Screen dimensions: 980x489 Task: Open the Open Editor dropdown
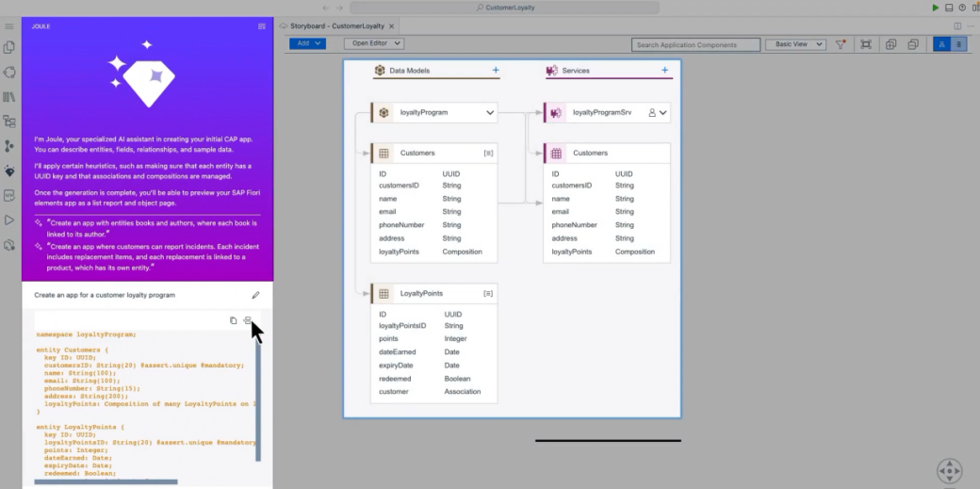(373, 43)
